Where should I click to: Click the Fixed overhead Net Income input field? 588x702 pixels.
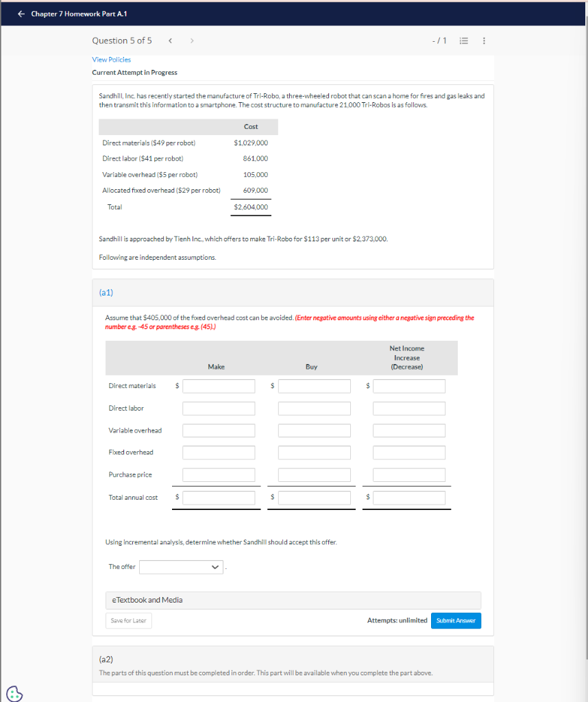click(409, 452)
